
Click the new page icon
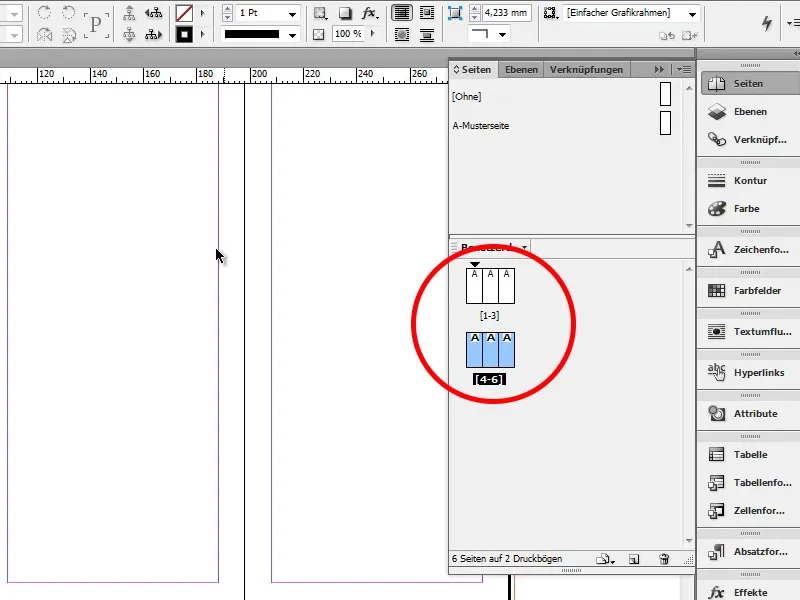(x=634, y=559)
